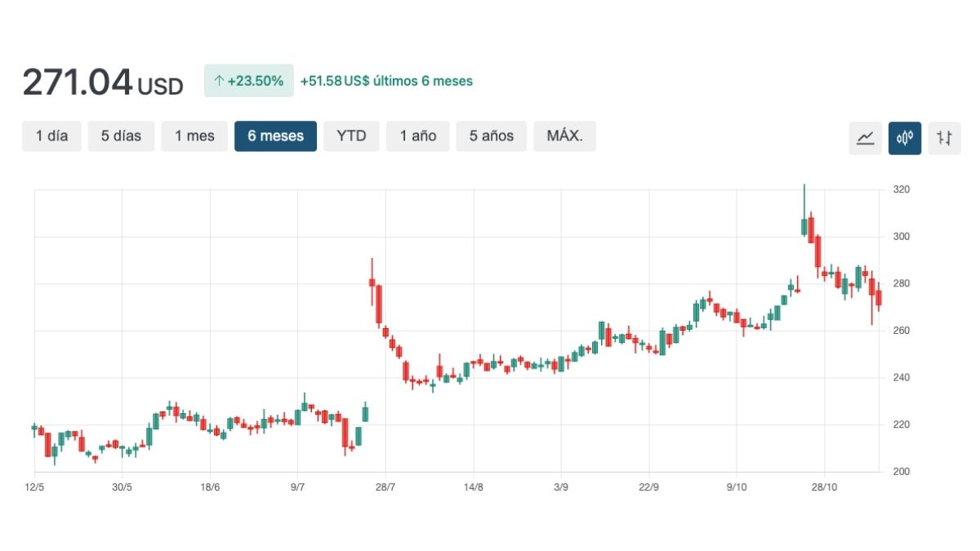Click the 9/10 date label on axis

(737, 487)
